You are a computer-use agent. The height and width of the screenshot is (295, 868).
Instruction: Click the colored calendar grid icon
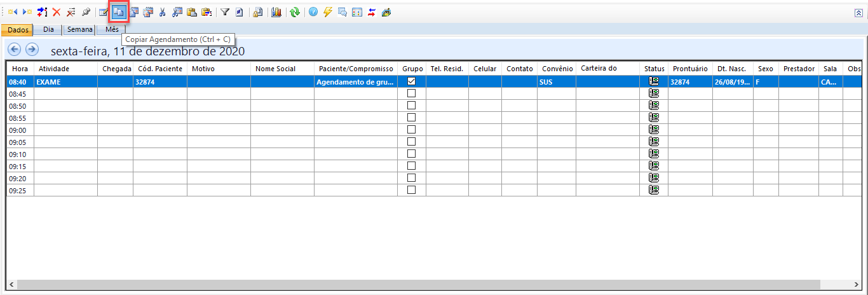[x=357, y=11]
